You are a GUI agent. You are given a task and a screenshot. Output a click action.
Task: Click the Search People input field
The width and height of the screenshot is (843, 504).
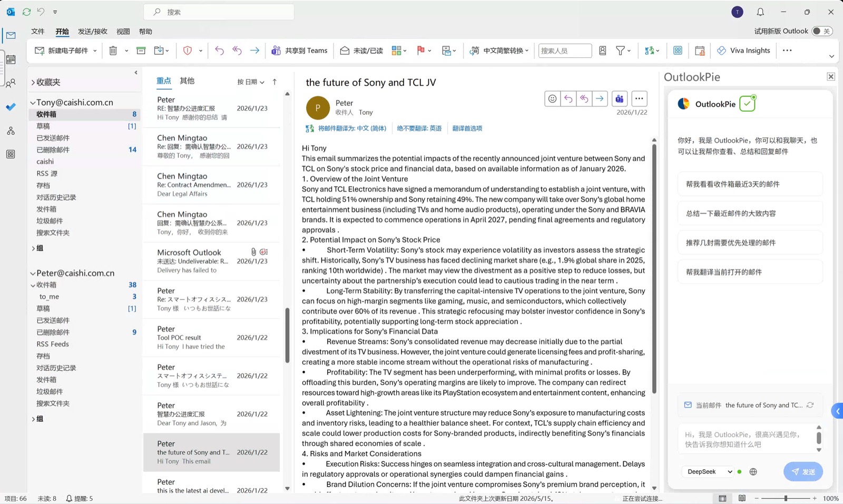pos(565,51)
